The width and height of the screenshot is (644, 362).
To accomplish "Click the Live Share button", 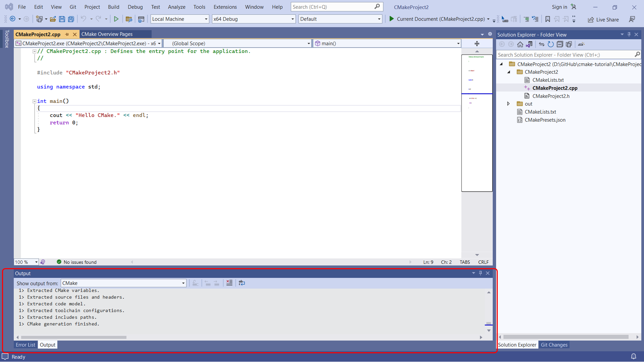I will [x=603, y=19].
